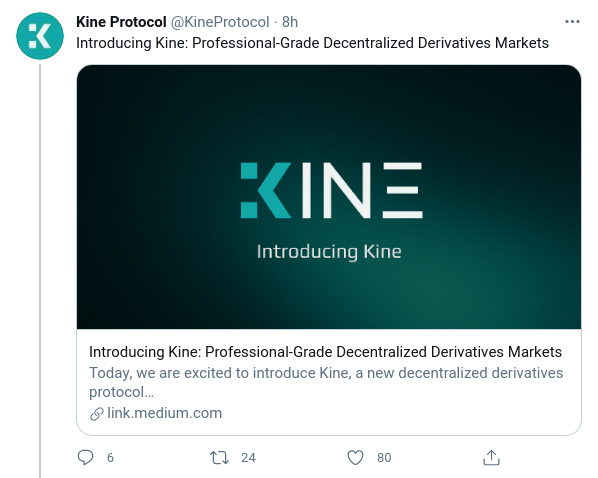Click the reply count 6
The height and width of the screenshot is (478, 598).
110,457
